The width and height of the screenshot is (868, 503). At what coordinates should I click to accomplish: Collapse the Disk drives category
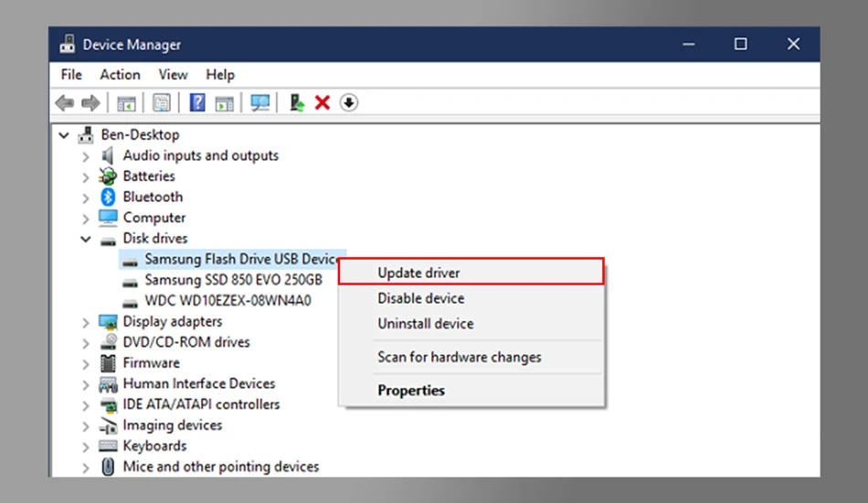point(86,240)
